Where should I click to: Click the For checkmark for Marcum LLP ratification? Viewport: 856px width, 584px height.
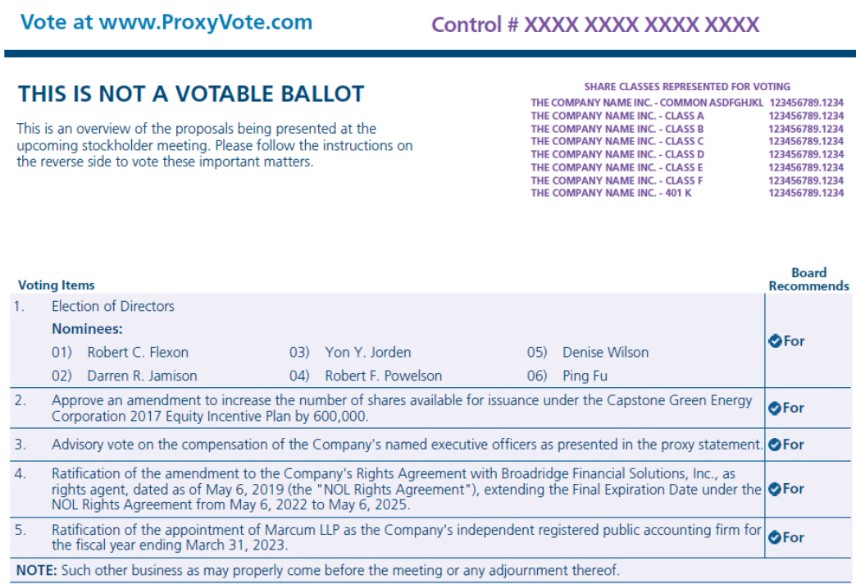(774, 537)
